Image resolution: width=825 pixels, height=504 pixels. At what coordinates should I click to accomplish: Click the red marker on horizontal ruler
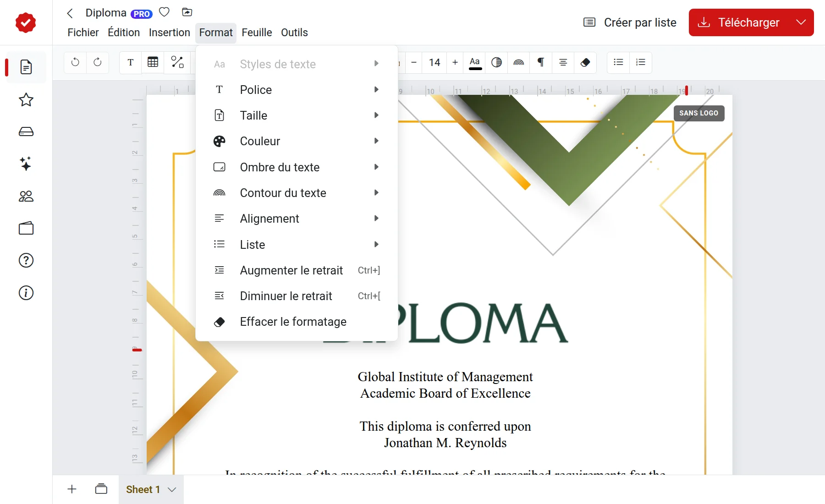click(x=686, y=90)
